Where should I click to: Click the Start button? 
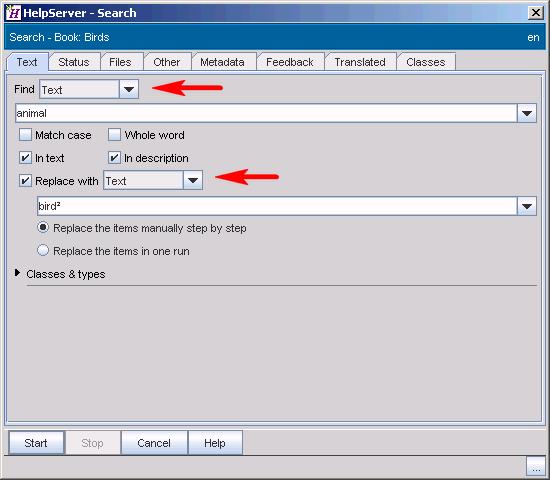[36, 443]
